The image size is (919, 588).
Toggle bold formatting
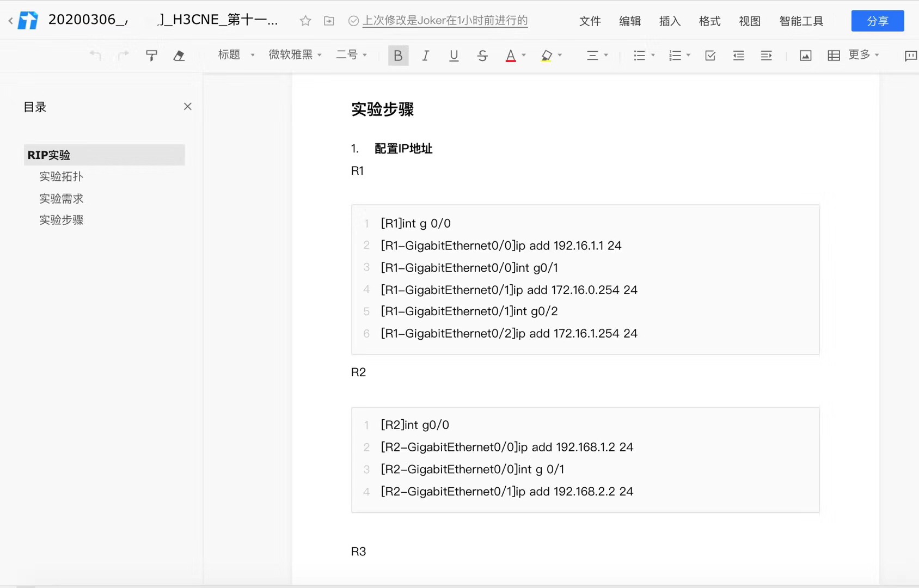(x=398, y=56)
